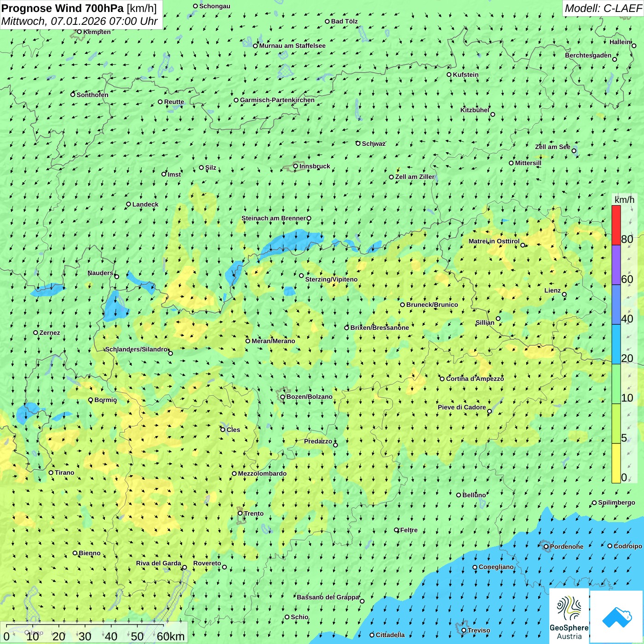Select the Zernez city label
Image resolution: width=644 pixels, height=644 pixels.
pyautogui.click(x=50, y=333)
